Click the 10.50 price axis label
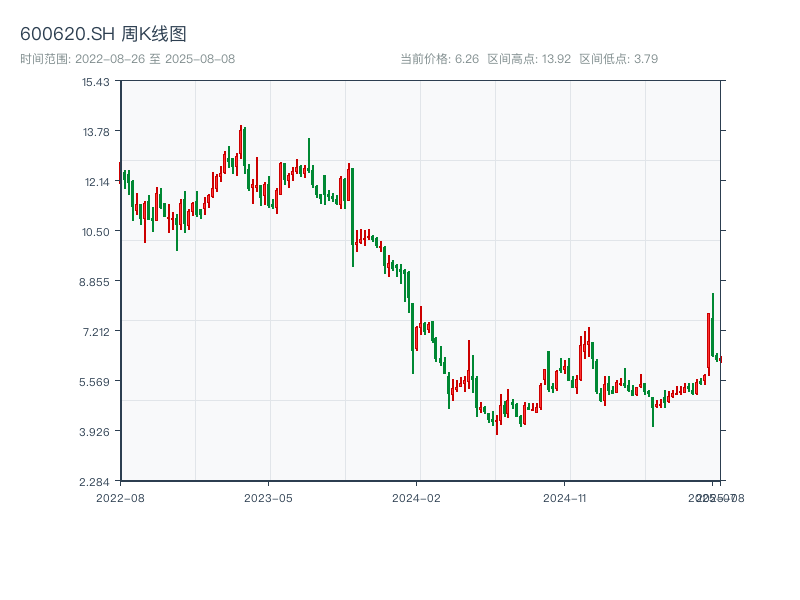 pyautogui.click(x=96, y=231)
